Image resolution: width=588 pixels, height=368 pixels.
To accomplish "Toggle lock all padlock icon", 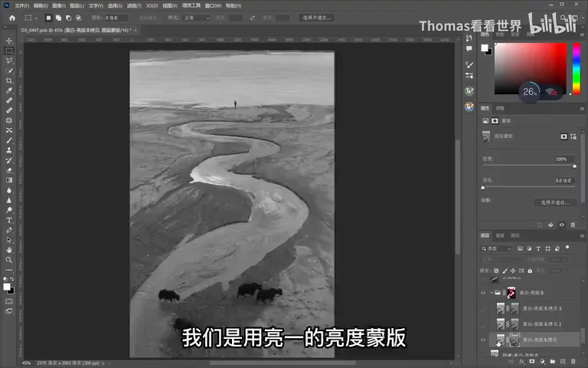I will [x=530, y=271].
